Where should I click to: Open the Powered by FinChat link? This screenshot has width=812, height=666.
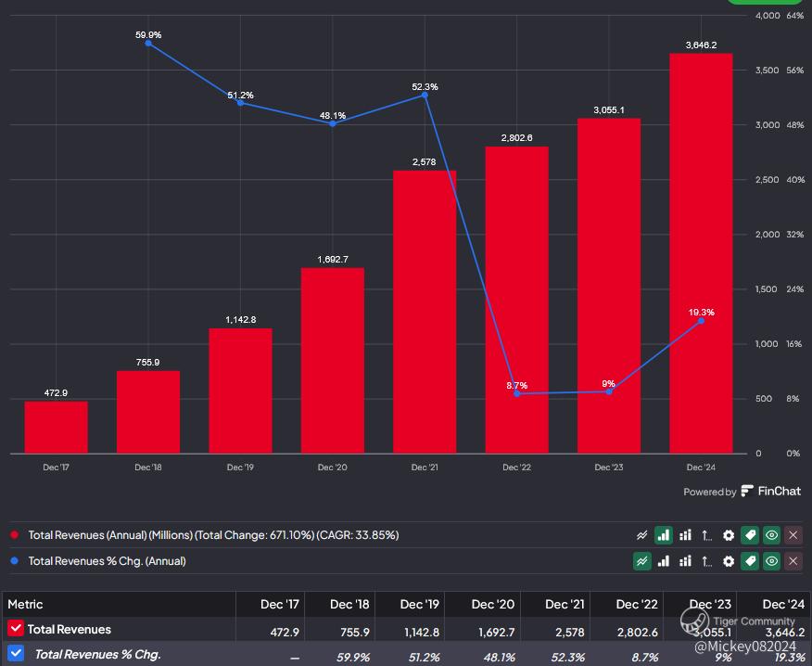742,492
